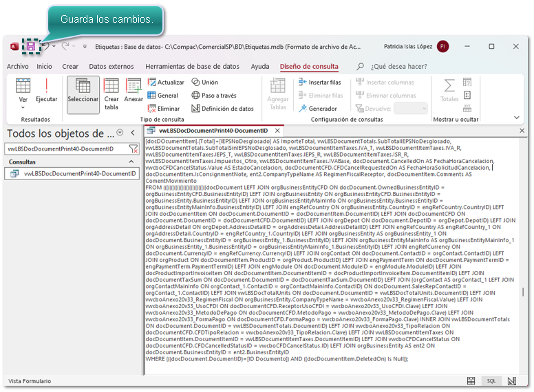Expand the Ver dropdown arrow
This screenshot has height=392, width=534.
pos(23,107)
